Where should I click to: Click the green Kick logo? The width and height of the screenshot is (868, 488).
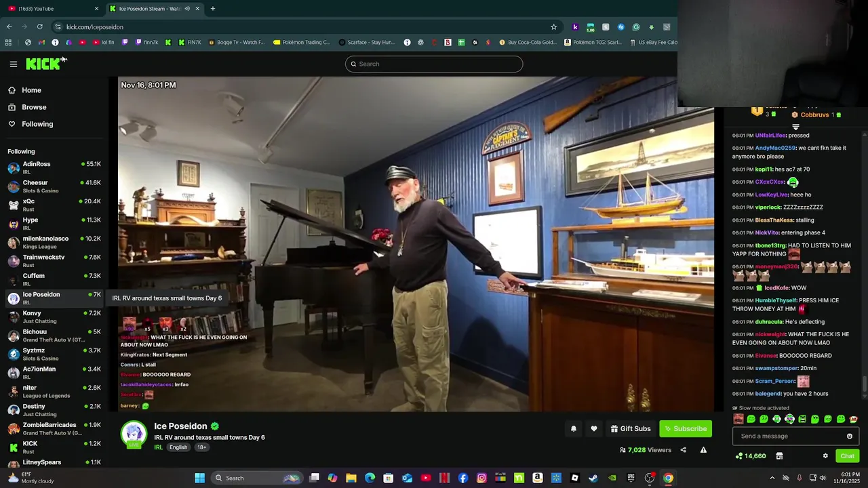click(43, 64)
